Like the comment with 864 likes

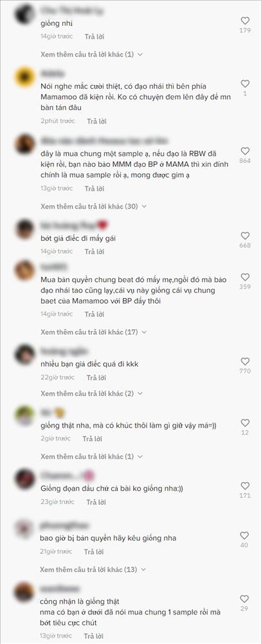(x=245, y=151)
